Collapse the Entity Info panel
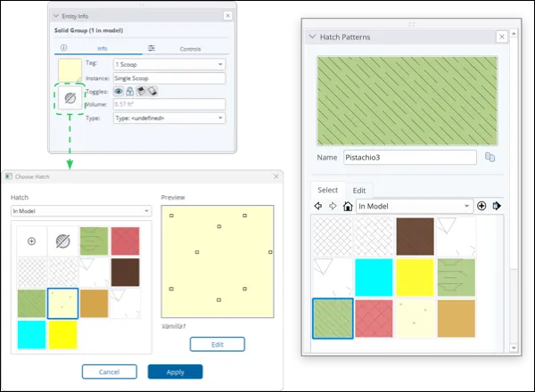Image resolution: width=535 pixels, height=392 pixels. [x=56, y=16]
